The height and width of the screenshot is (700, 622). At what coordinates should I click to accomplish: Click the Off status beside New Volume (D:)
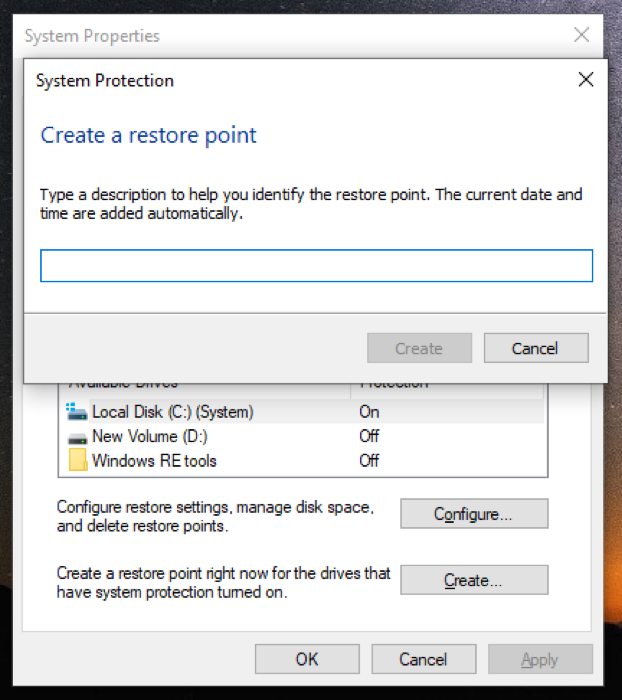[x=369, y=436]
